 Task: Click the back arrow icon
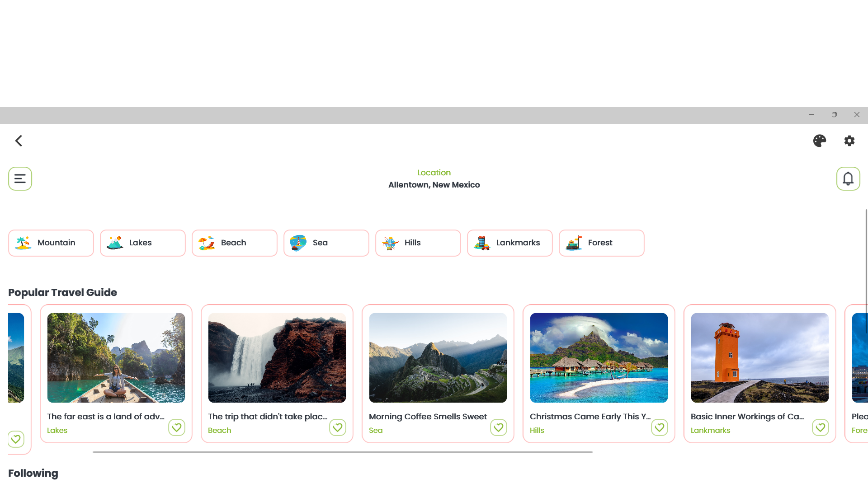19,141
